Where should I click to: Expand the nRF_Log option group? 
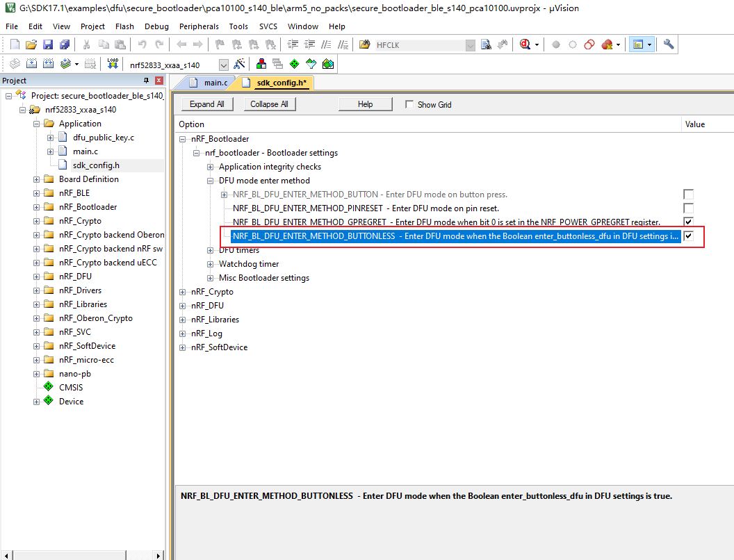tap(183, 333)
